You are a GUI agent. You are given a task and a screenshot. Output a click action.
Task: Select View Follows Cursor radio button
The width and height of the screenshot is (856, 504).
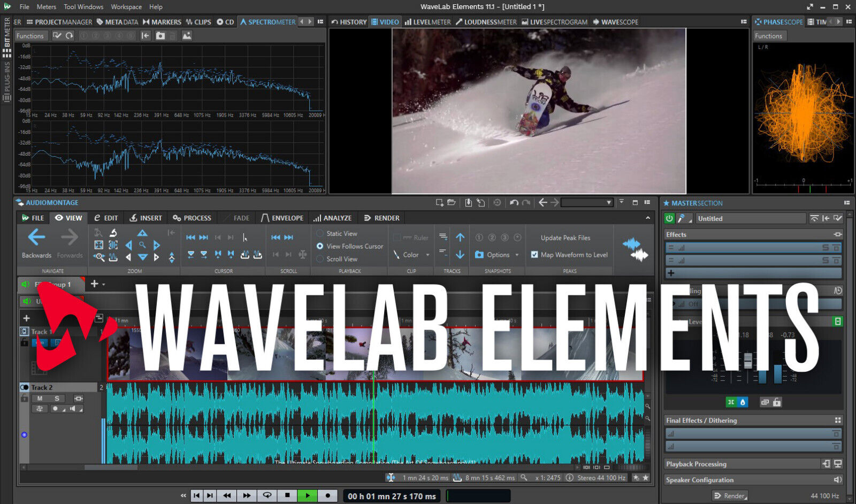[320, 247]
